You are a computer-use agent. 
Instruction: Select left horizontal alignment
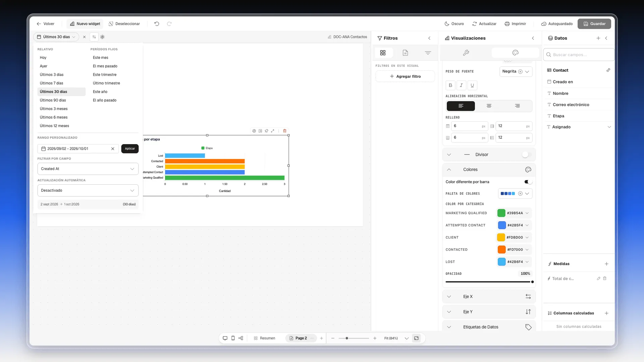[461, 106]
